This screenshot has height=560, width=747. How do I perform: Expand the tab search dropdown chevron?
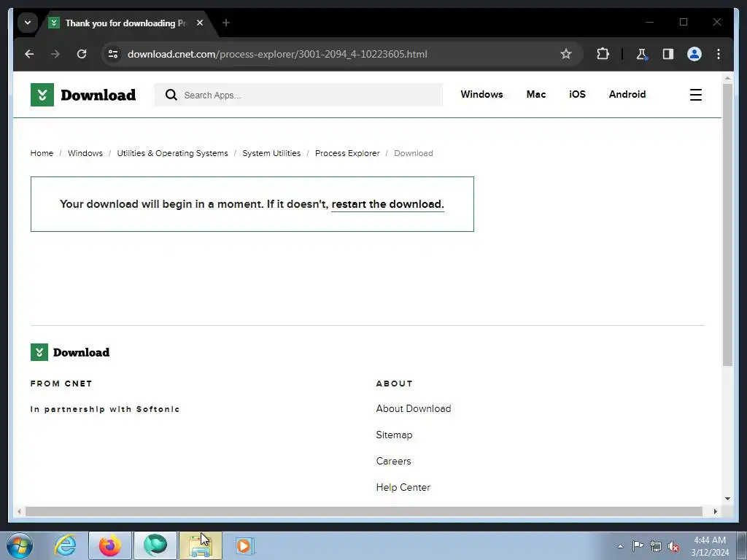tap(28, 23)
